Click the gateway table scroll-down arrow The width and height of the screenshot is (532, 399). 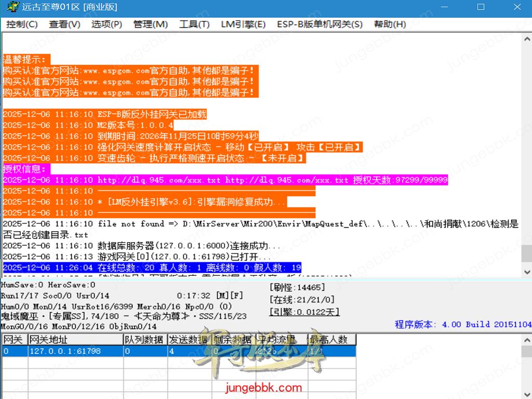526,394
